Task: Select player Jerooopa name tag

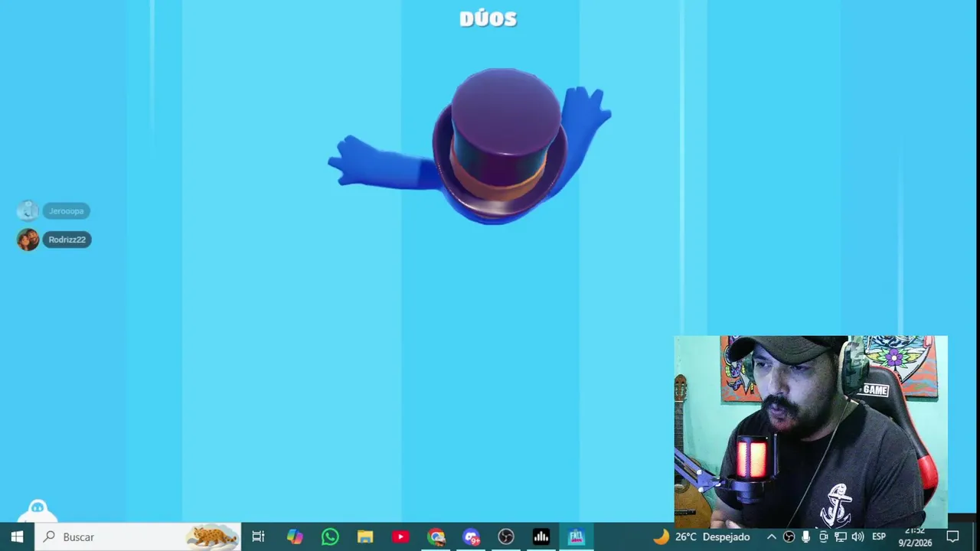Action: point(66,211)
